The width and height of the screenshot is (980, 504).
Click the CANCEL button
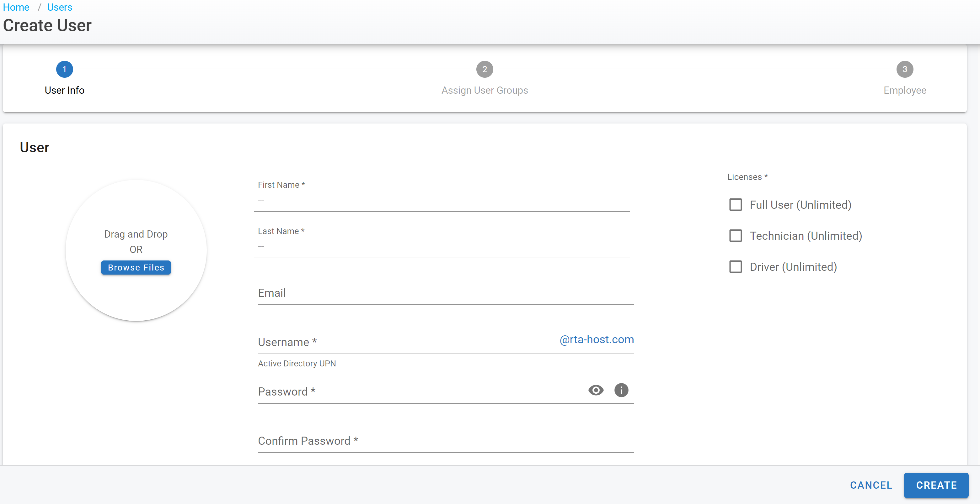(871, 485)
